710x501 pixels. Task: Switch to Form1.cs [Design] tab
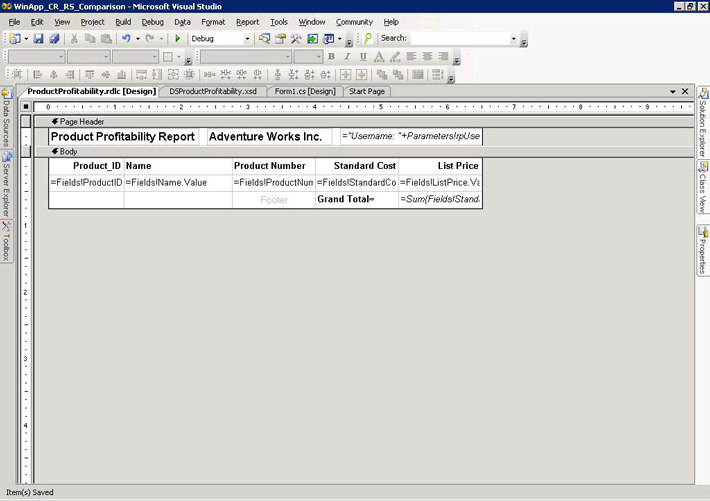tap(305, 91)
